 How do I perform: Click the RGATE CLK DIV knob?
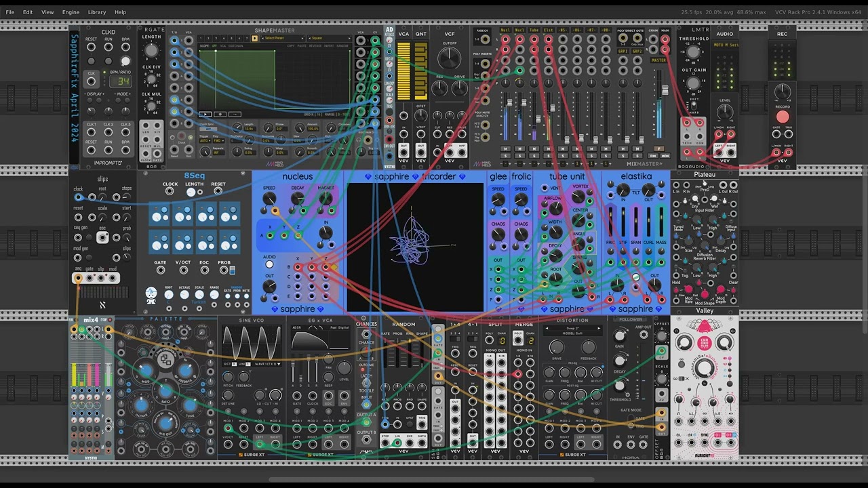[x=152, y=81]
